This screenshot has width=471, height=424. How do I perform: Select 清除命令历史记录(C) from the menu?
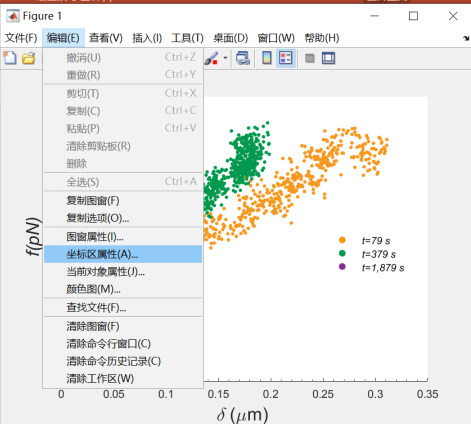123,361
